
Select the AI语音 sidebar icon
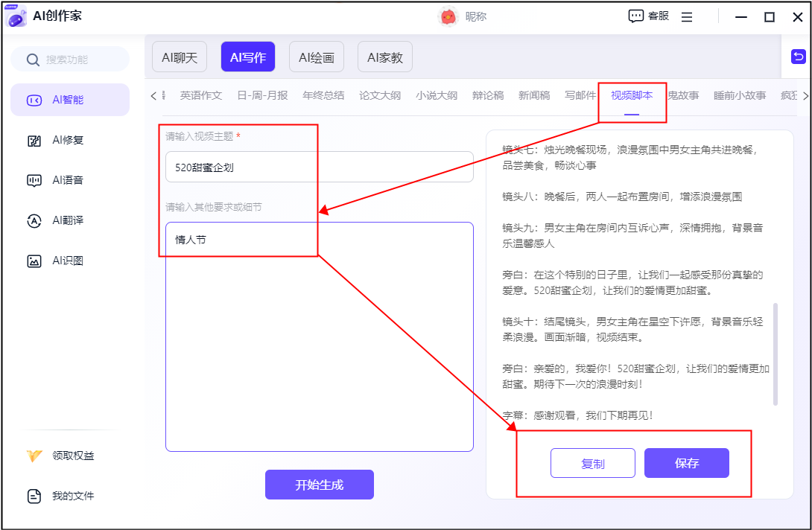pos(34,180)
